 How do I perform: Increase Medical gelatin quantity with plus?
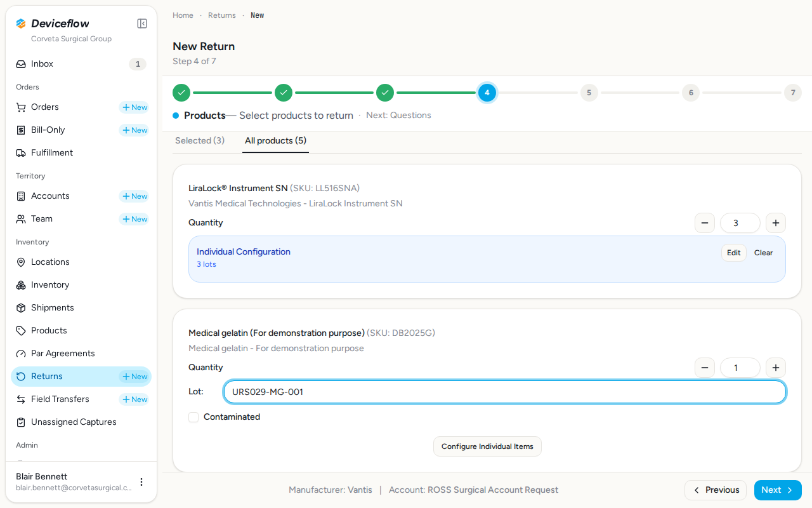tap(776, 368)
